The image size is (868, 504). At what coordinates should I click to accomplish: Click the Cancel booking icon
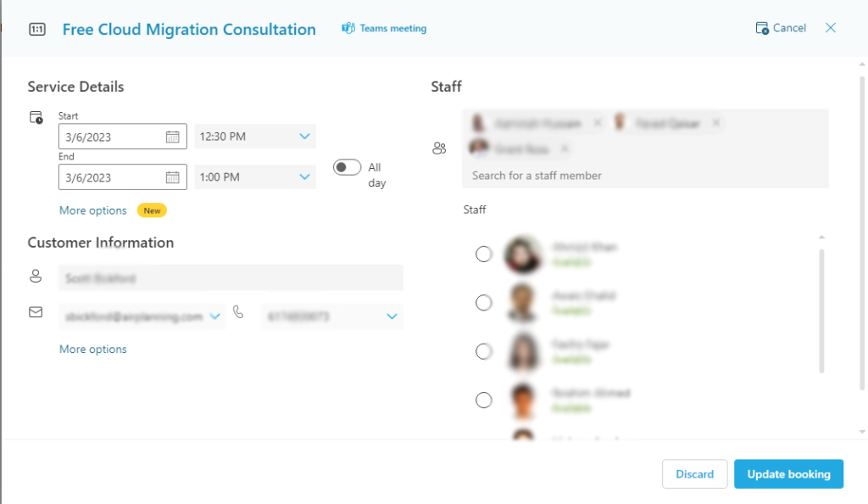click(x=760, y=27)
